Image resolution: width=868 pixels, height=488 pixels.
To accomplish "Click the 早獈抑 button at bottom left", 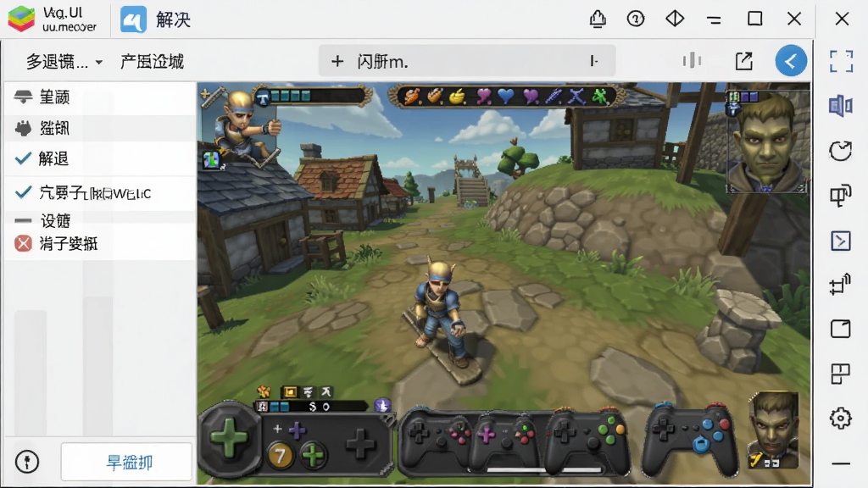I will click(x=127, y=462).
